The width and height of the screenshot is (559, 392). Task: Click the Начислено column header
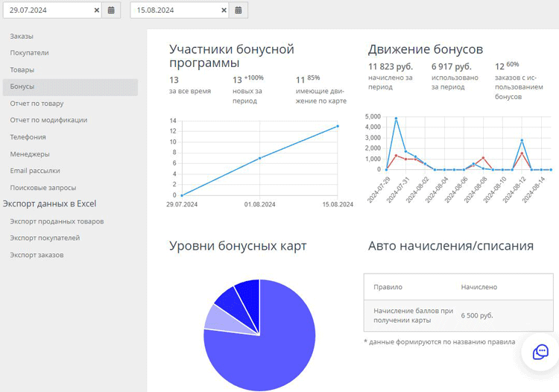tap(479, 287)
